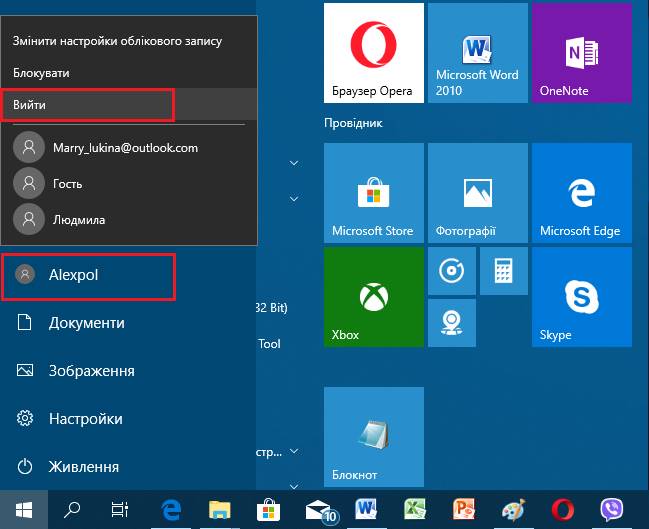
Task: Open the Фотографії photos tile
Action: pos(478,193)
